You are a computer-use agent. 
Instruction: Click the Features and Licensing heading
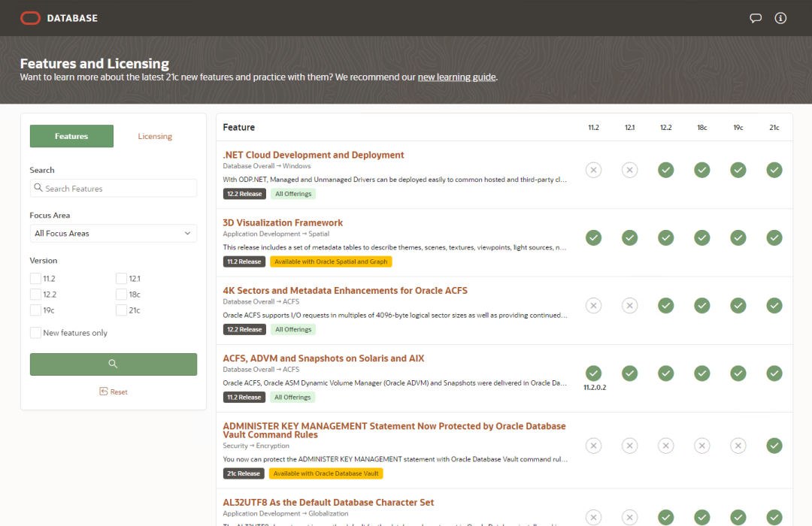(x=95, y=63)
